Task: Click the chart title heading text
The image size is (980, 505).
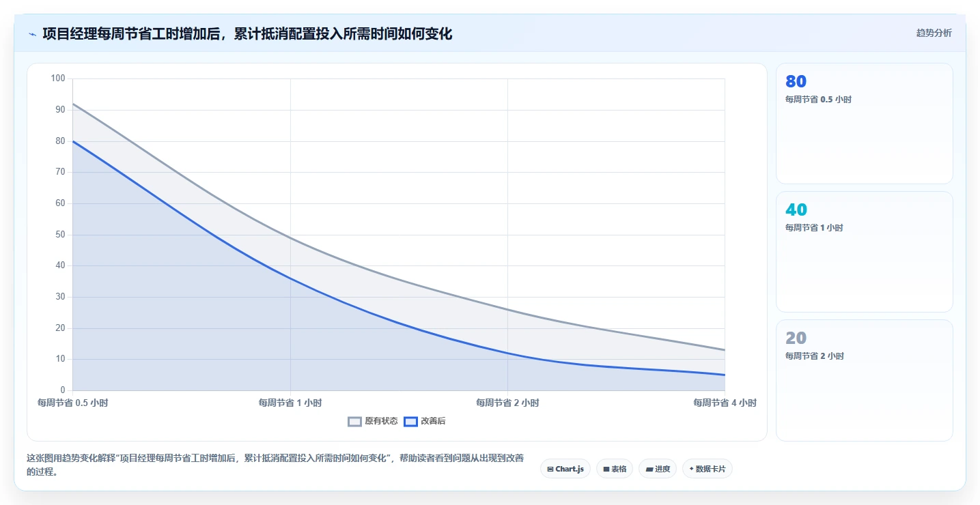Action: point(247,33)
